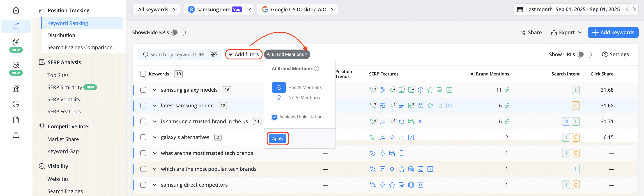
Task: Check the galaxy s alternatives row checkbox
Action: (x=143, y=137)
